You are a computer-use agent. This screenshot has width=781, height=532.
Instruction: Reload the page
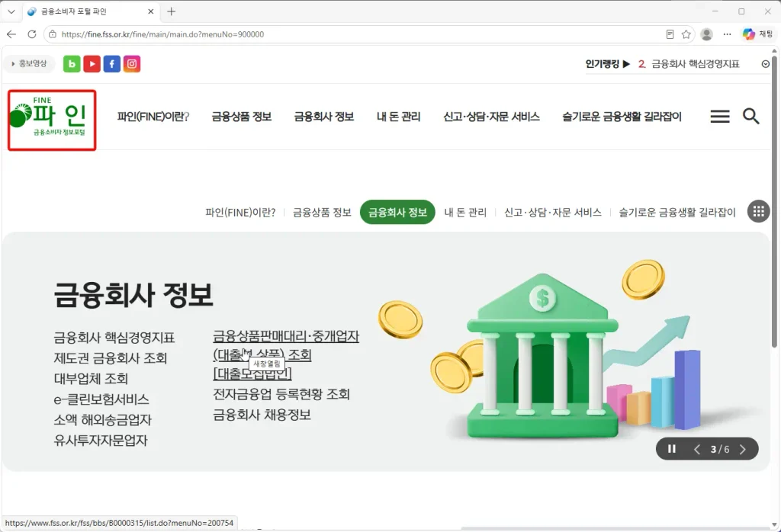click(32, 34)
